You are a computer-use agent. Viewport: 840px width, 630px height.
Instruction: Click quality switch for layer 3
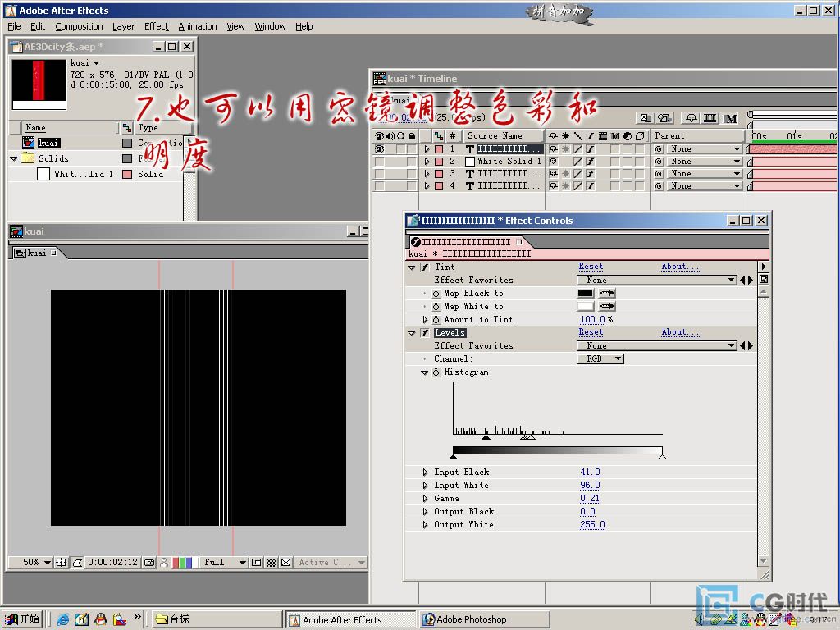(x=578, y=174)
